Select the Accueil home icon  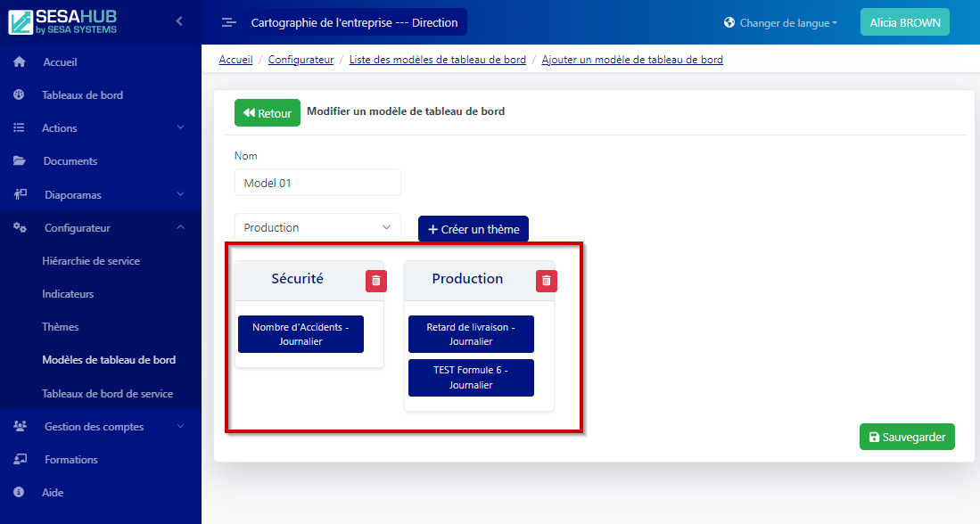[x=20, y=61]
